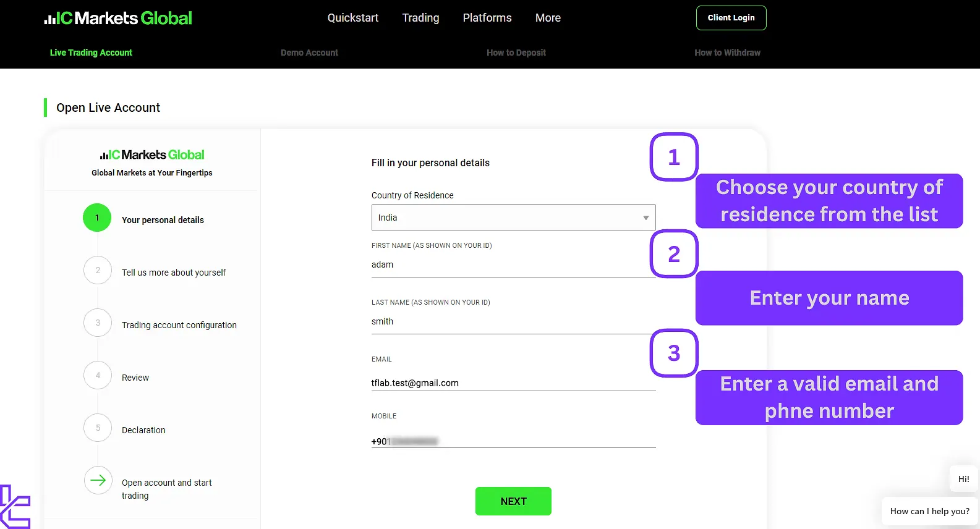Select step 5 circle, Declaration
Image resolution: width=980 pixels, height=529 pixels.
tap(98, 428)
